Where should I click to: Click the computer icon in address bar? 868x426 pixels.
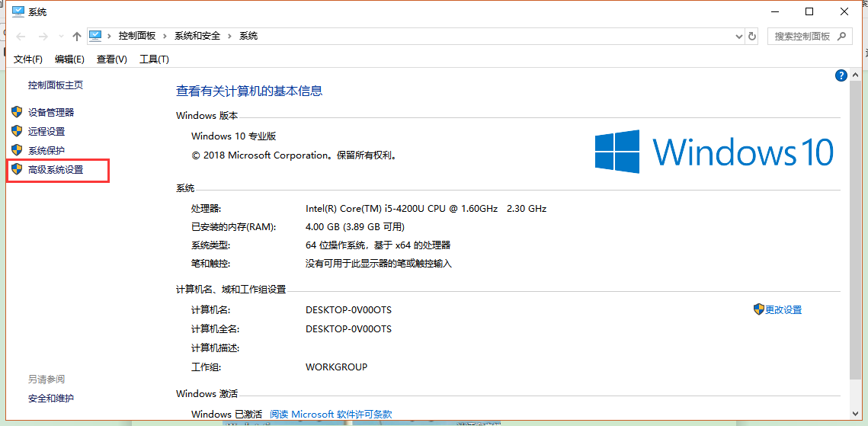96,36
